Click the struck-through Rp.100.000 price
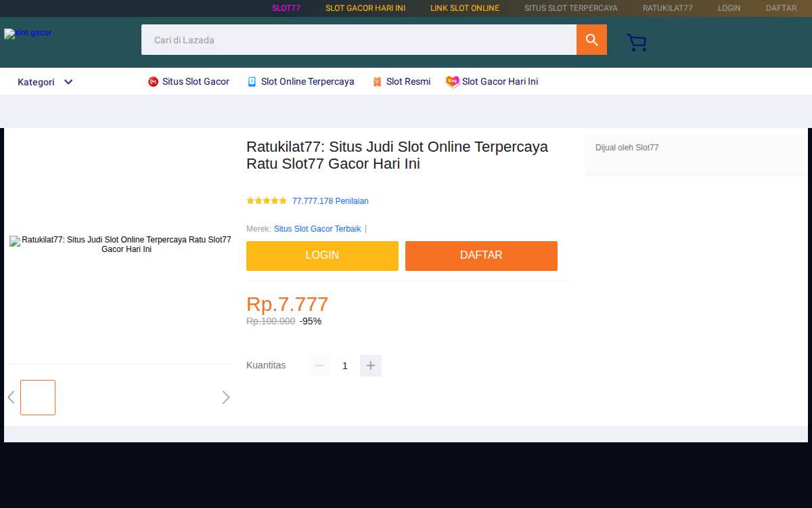 (271, 321)
